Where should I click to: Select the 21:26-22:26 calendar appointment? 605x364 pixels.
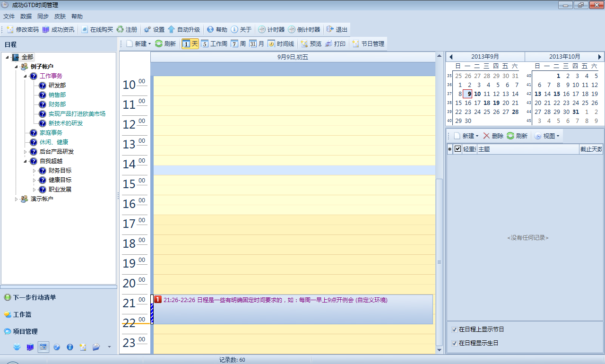point(293,309)
